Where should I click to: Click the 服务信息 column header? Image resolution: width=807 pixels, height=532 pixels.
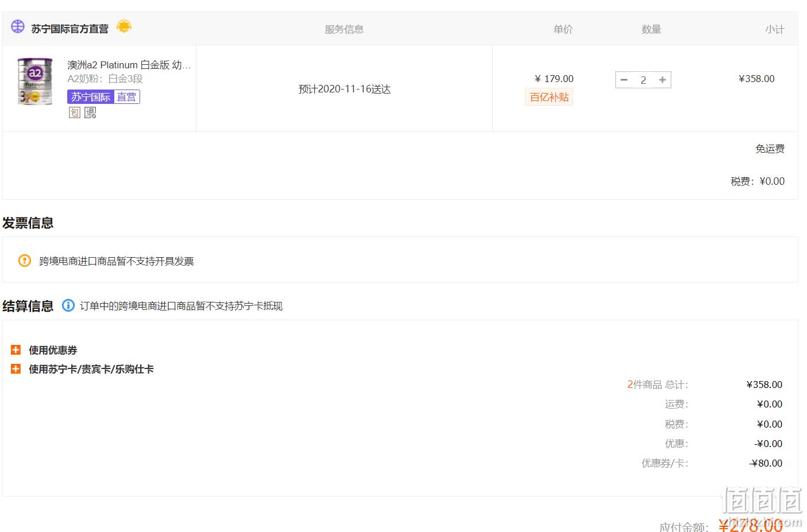point(344,29)
